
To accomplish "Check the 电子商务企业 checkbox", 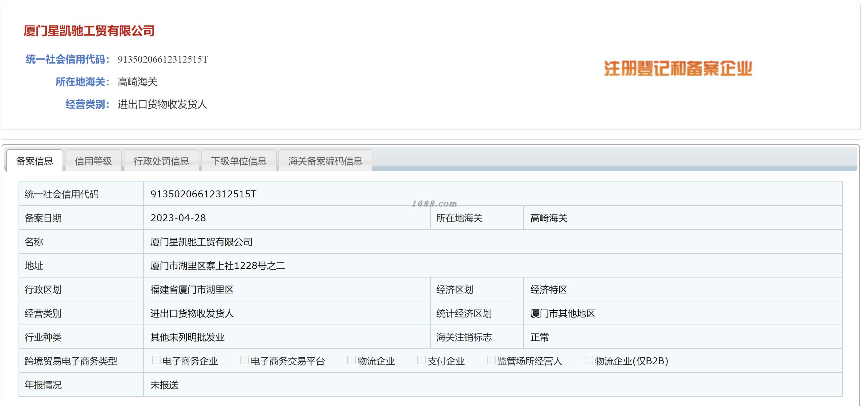I will (156, 360).
